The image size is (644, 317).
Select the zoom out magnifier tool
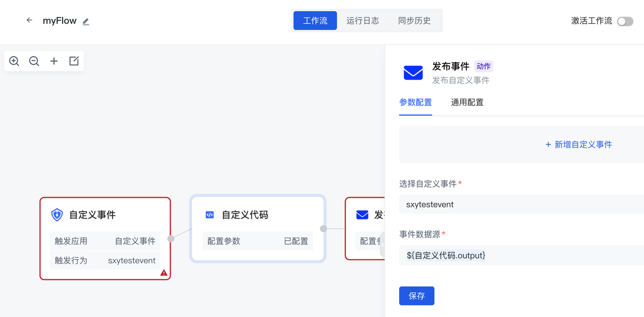(34, 61)
